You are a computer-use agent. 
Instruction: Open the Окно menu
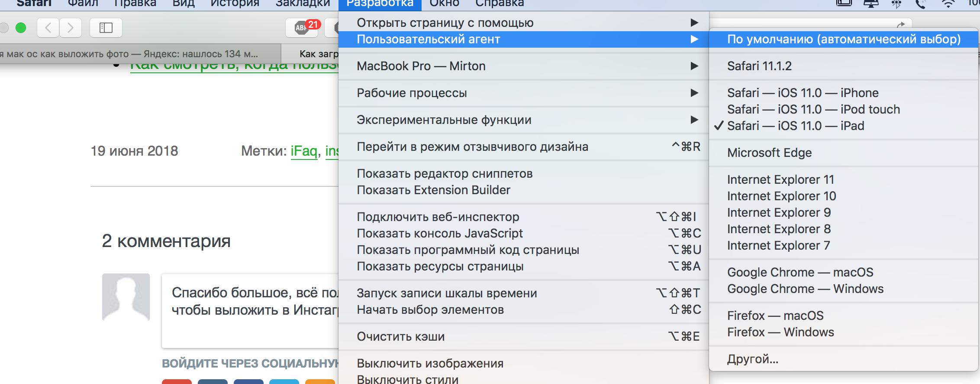(x=444, y=4)
